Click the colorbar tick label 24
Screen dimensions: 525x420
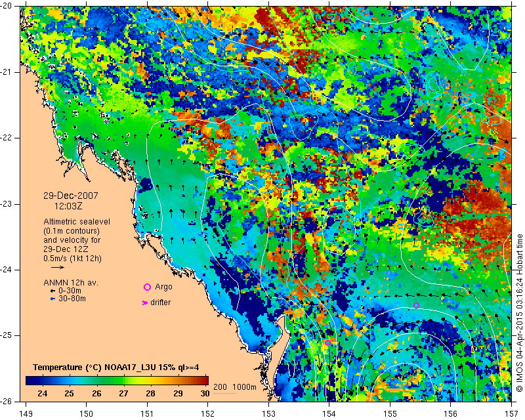tap(42, 394)
